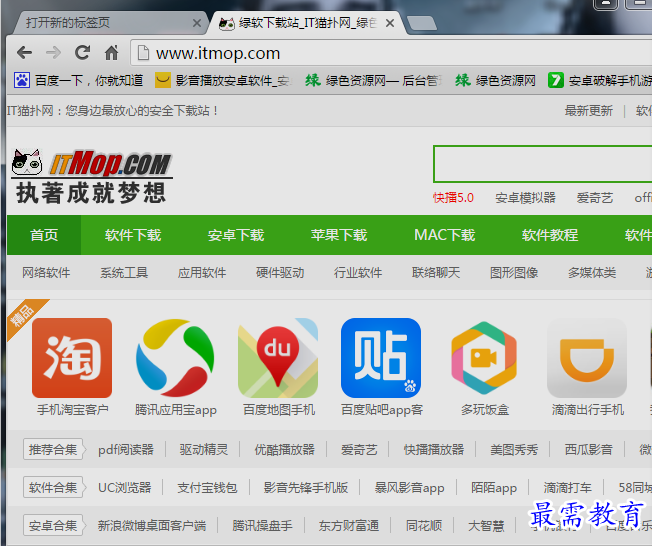Open the 腾讯操盘手 link
The image size is (652, 546).
tap(262, 526)
